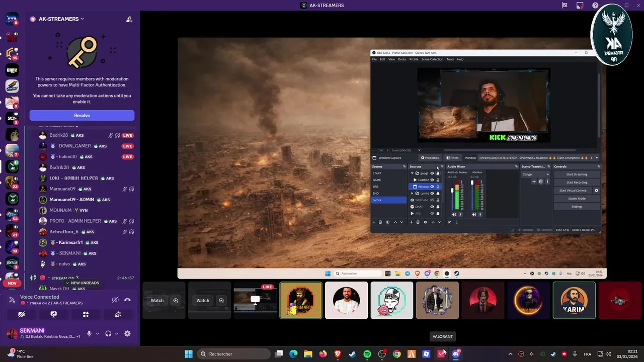Image resolution: width=644 pixels, height=362 pixels.
Task: Click the Rechercher search box on the taskbar
Action: [233, 354]
